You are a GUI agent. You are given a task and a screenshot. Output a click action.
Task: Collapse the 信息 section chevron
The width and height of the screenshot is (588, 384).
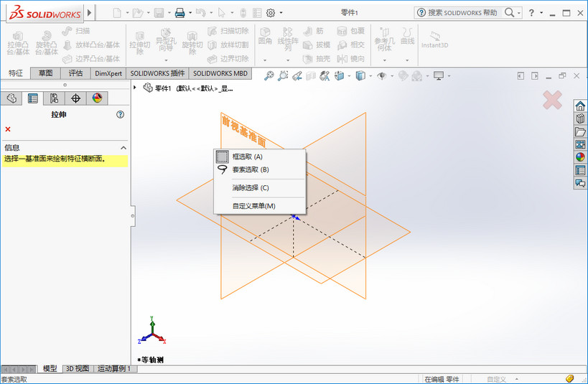click(123, 147)
